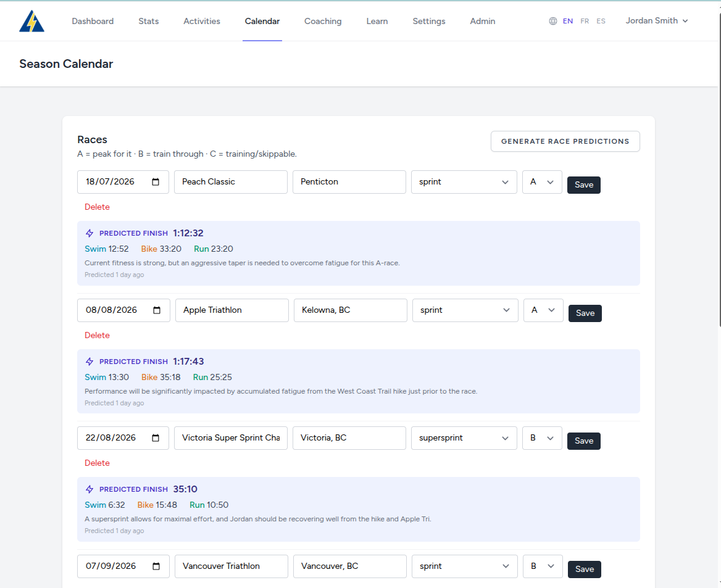Click the lightning icon beside 35:10 prediction
Screen dimensions: 721x588
pyautogui.click(x=90, y=490)
